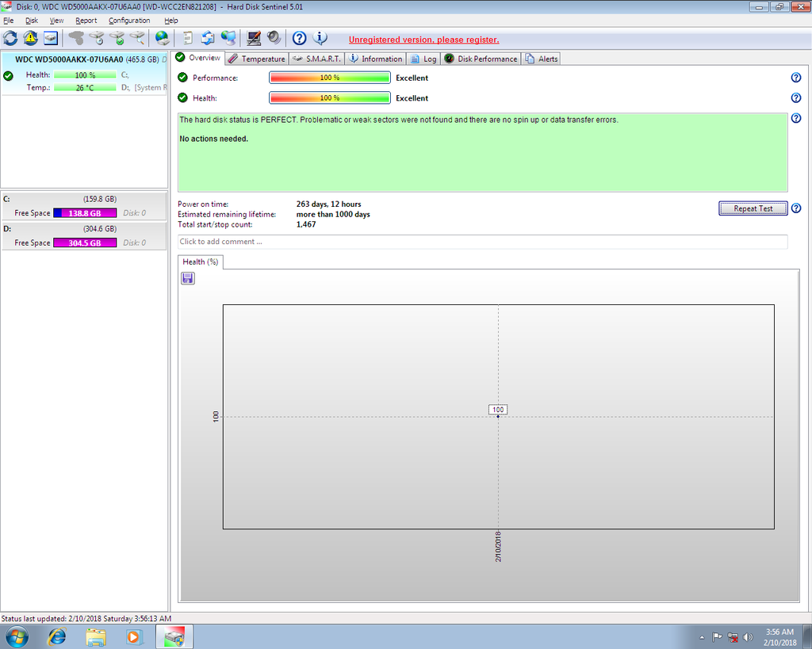Image resolution: width=812 pixels, height=649 pixels.
Task: Click the computer configuration toolbar icon
Action: coord(254,38)
